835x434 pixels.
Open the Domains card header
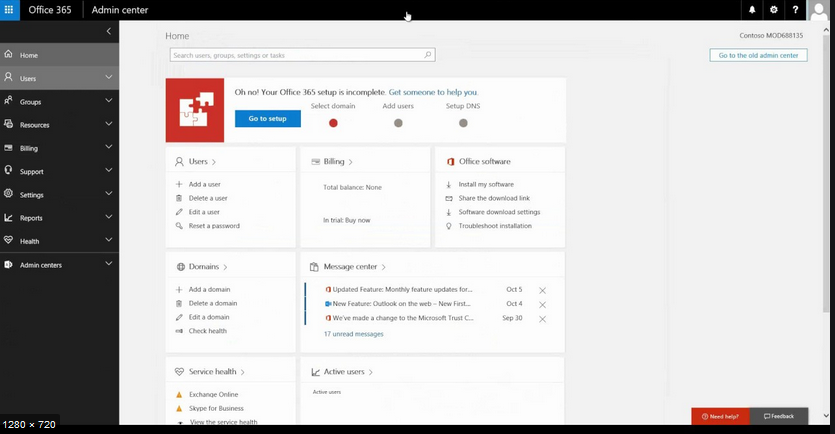pyautogui.click(x=202, y=267)
